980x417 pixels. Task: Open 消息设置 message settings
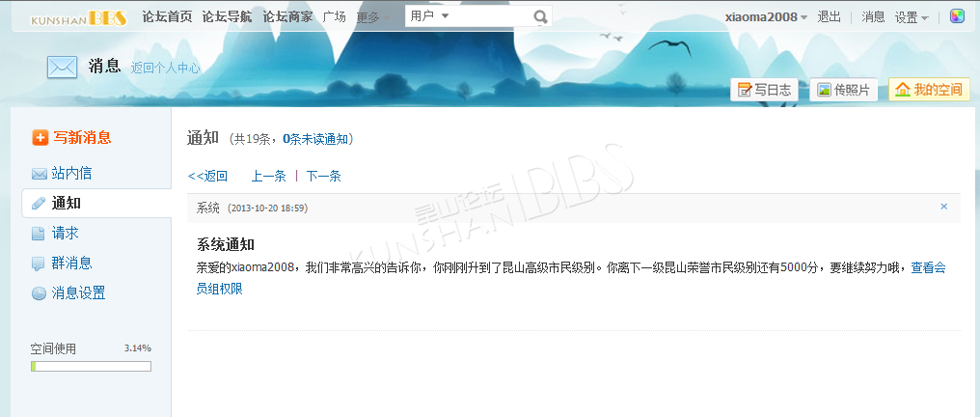click(78, 293)
